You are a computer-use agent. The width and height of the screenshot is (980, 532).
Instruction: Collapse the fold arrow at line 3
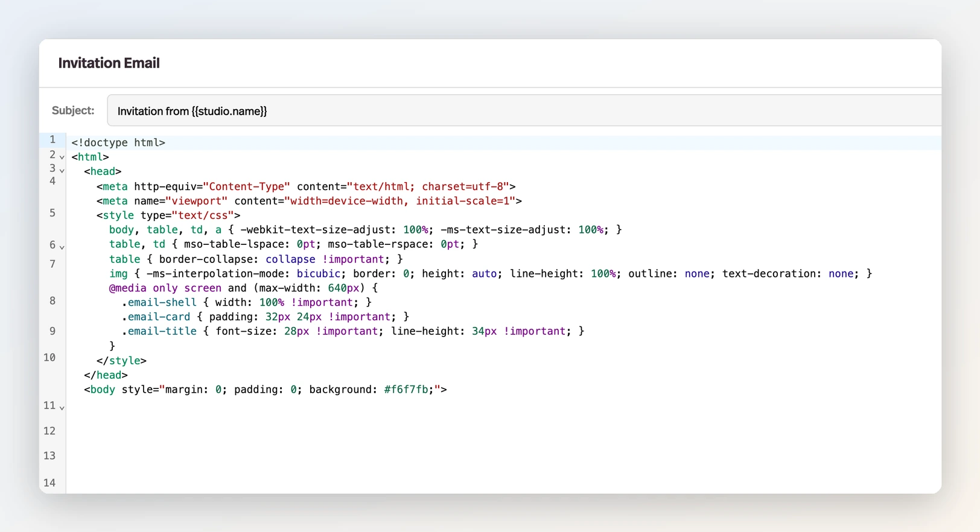[62, 171]
